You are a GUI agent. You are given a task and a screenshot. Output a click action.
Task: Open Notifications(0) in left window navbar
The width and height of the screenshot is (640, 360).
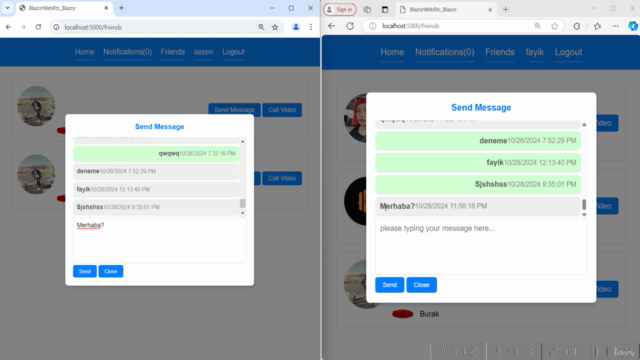pos(127,52)
